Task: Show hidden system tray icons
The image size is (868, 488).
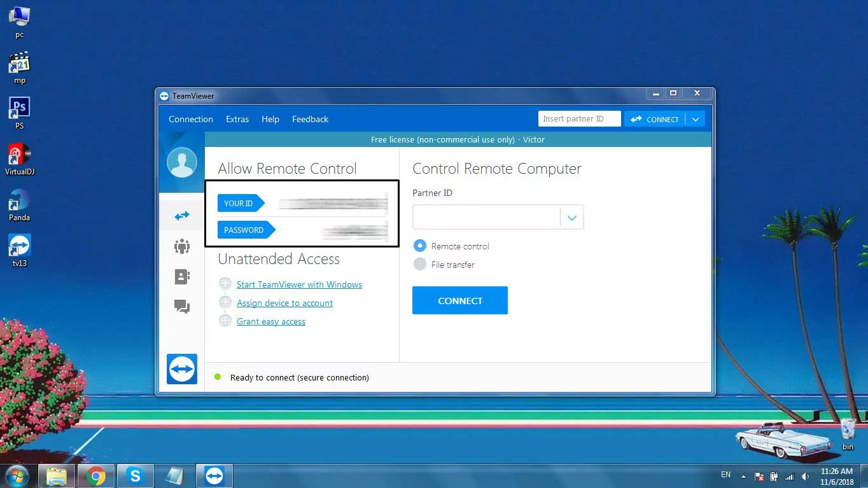Action: 743,476
